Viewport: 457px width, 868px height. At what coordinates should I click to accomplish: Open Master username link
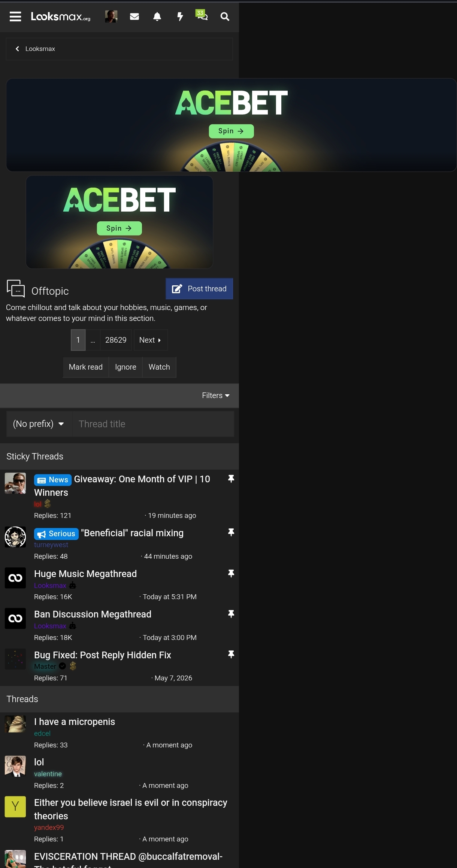point(45,666)
